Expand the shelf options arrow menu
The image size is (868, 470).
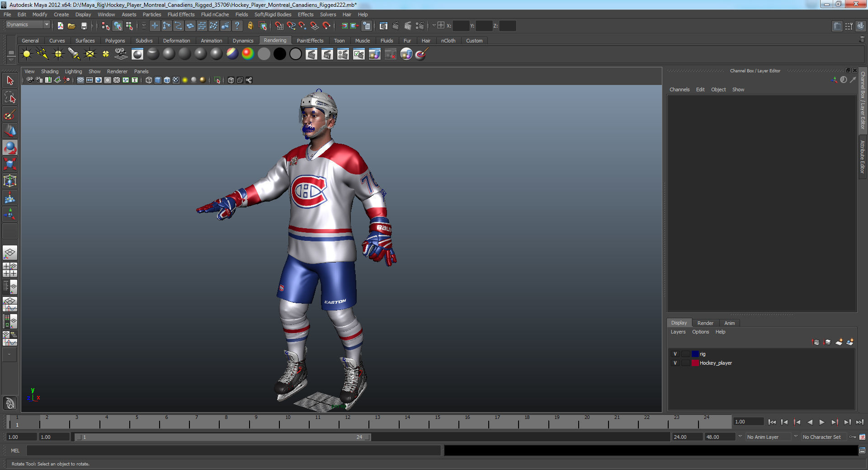point(11,60)
